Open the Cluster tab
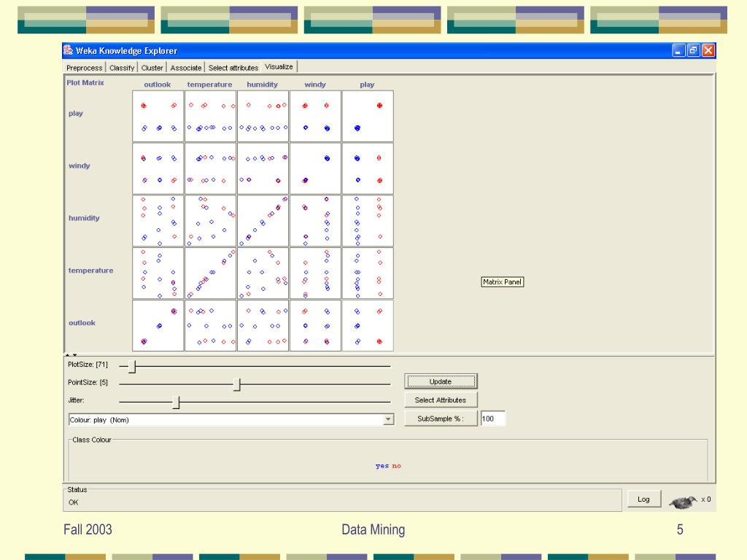Viewport: 747px width, 560px height. point(152,68)
